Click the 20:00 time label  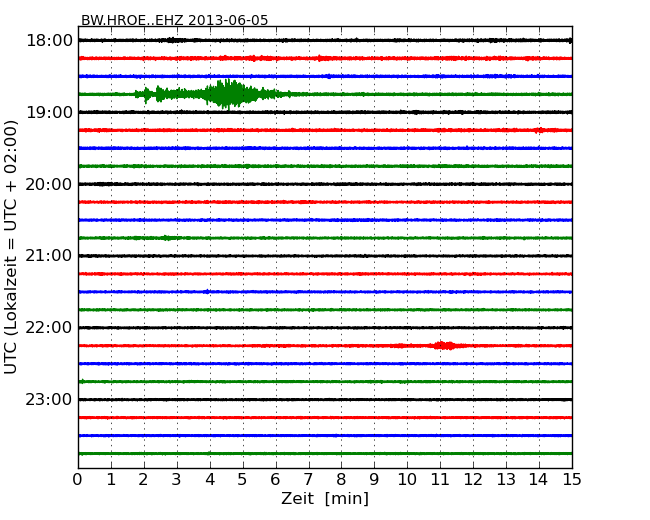click(x=49, y=184)
